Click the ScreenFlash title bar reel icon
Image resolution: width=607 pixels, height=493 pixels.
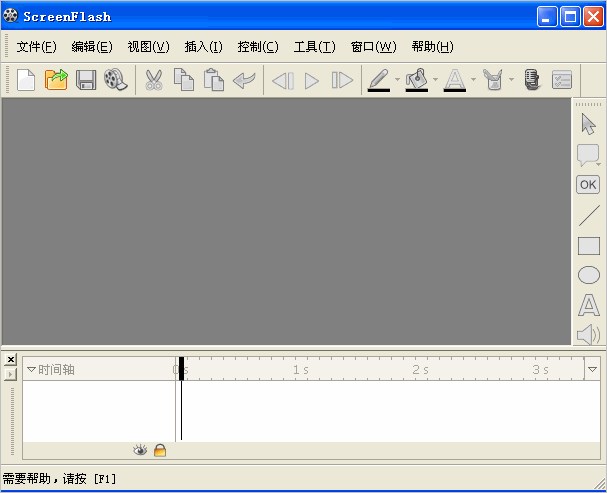(10, 15)
